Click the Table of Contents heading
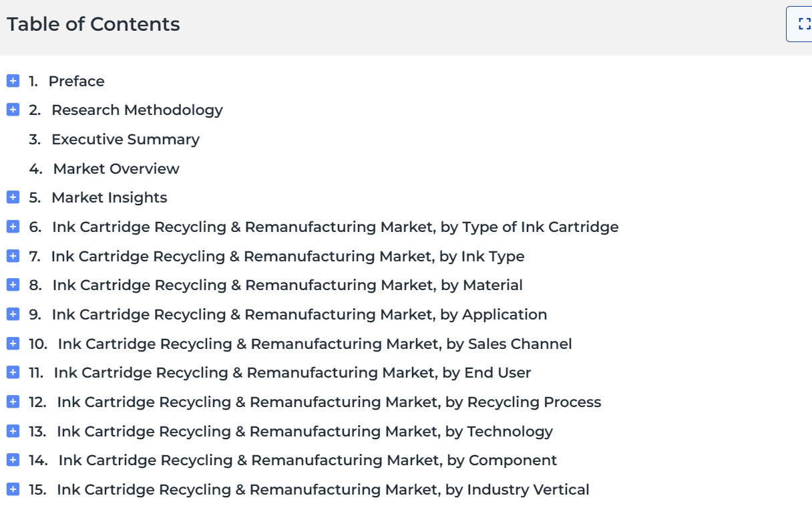Image resolution: width=812 pixels, height=508 pixels. [93, 24]
